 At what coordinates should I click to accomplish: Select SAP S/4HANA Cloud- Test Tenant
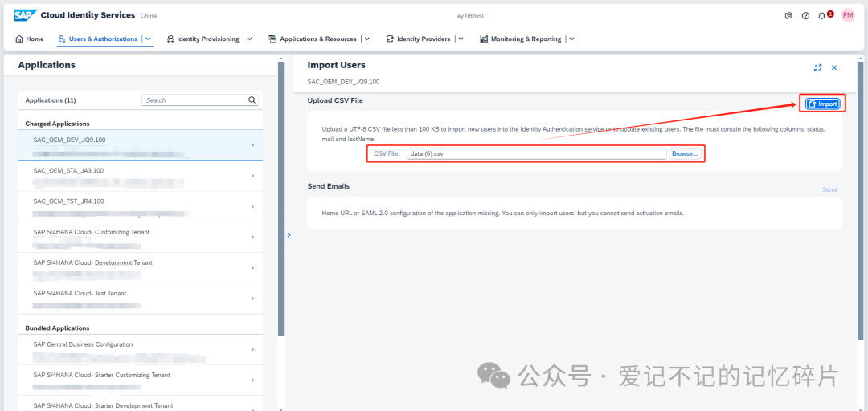(140, 298)
